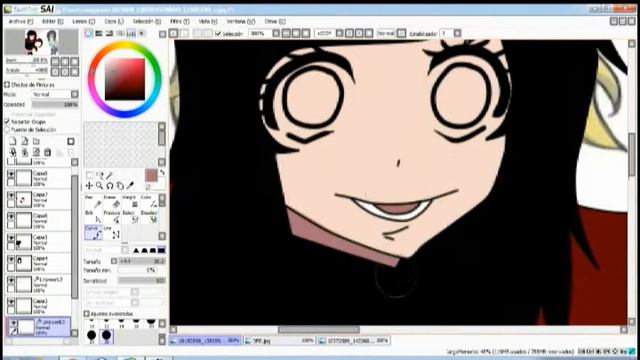The height and width of the screenshot is (360, 640).
Task: Select the hand pan tool
Action: pyautogui.click(x=120, y=186)
